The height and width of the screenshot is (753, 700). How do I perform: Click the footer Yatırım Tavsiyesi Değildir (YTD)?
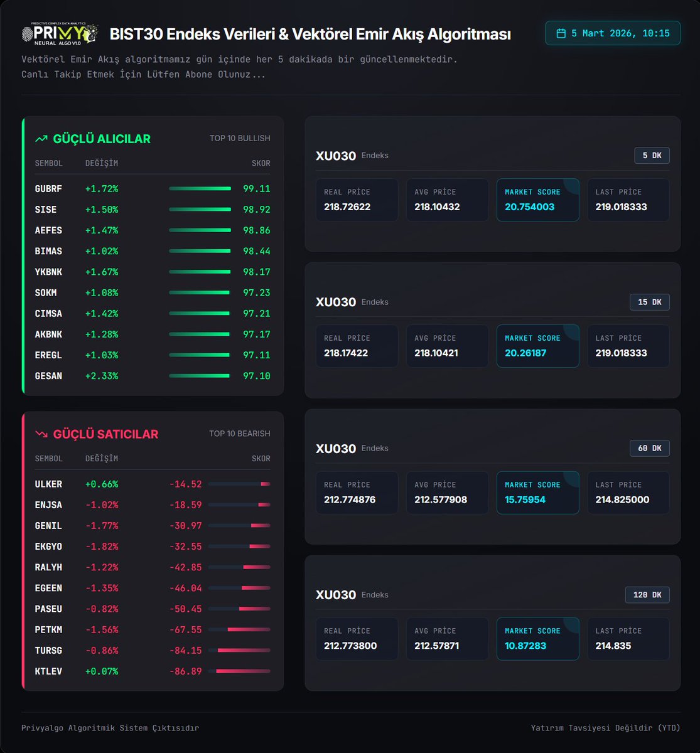(x=605, y=728)
